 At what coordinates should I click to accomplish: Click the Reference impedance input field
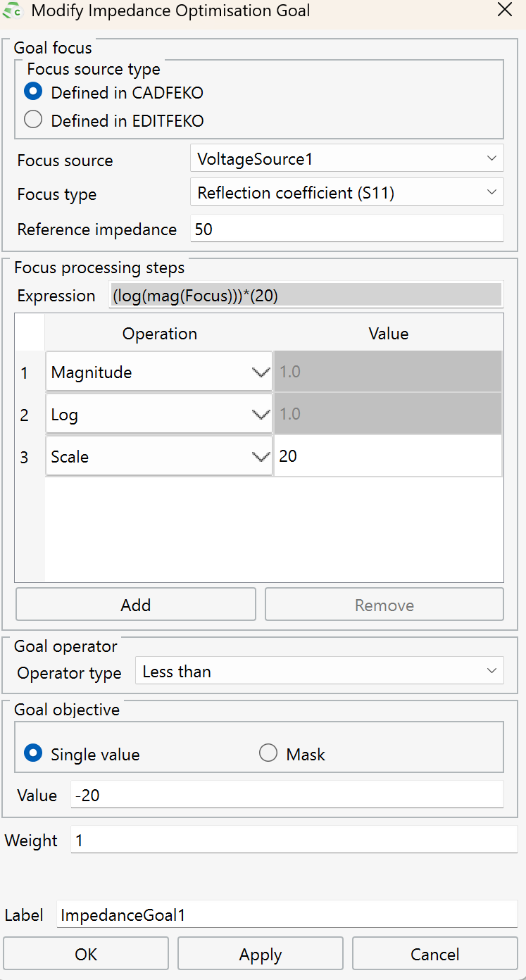pos(346,230)
